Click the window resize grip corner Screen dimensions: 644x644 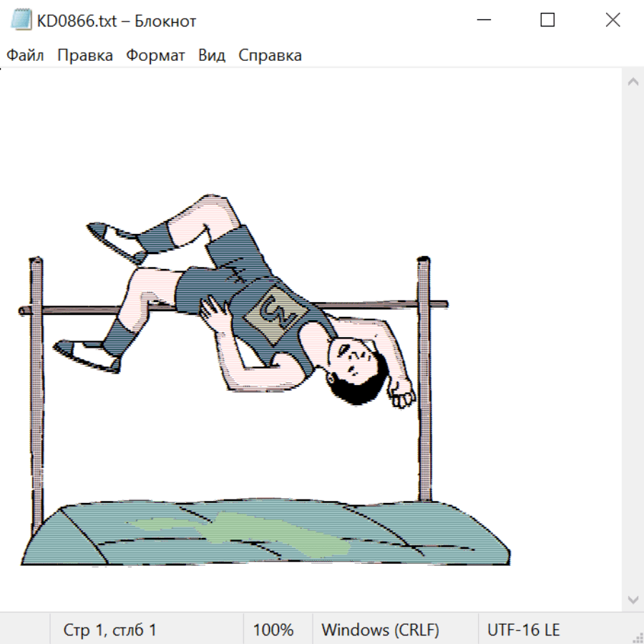638,638
